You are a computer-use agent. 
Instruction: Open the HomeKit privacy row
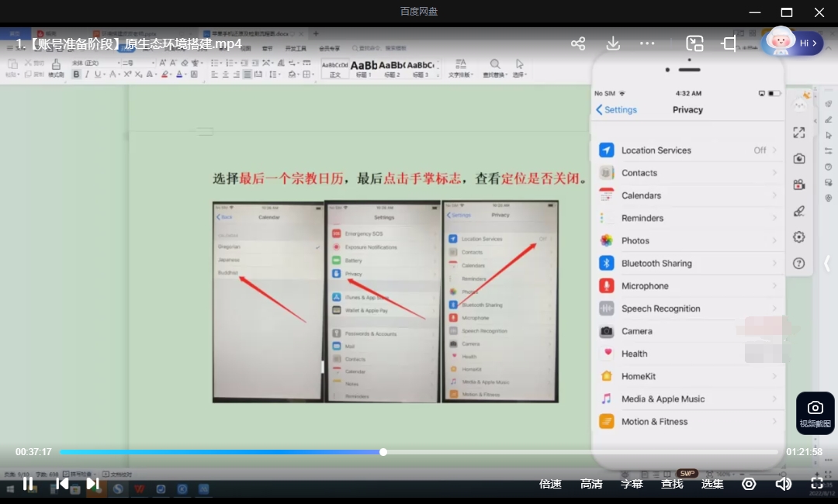(x=687, y=376)
